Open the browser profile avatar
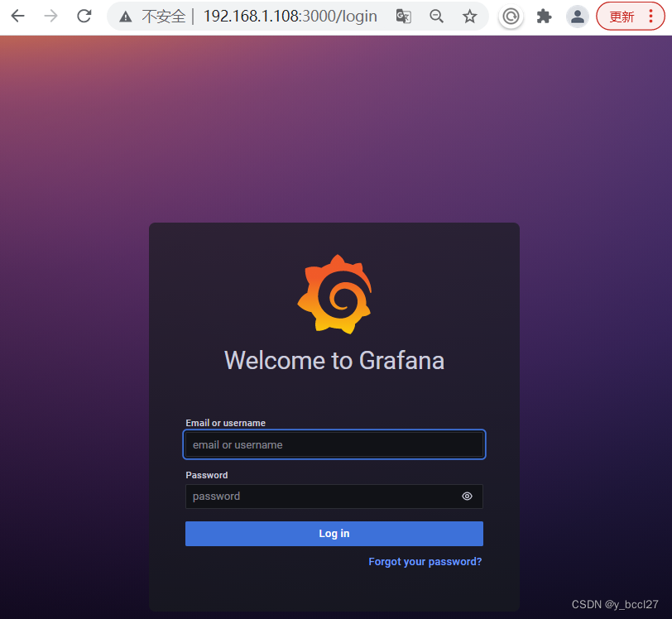The width and height of the screenshot is (672, 619). [578, 17]
